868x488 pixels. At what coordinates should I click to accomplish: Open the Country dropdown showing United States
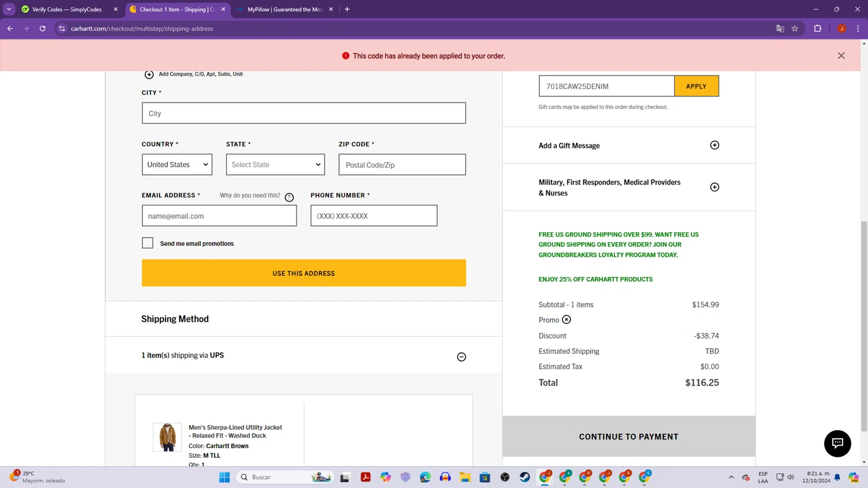click(177, 164)
